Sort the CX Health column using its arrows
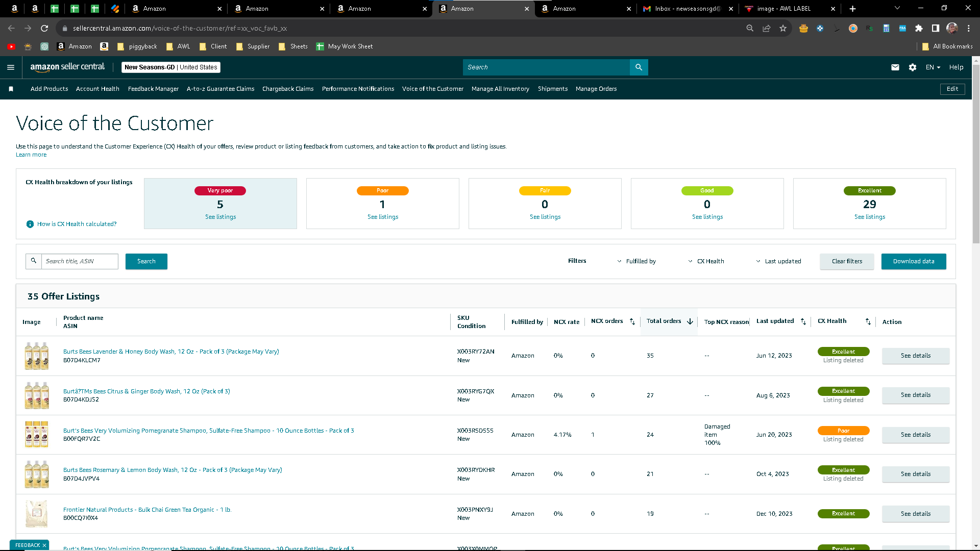Viewport: 980px width, 551px height. click(868, 321)
